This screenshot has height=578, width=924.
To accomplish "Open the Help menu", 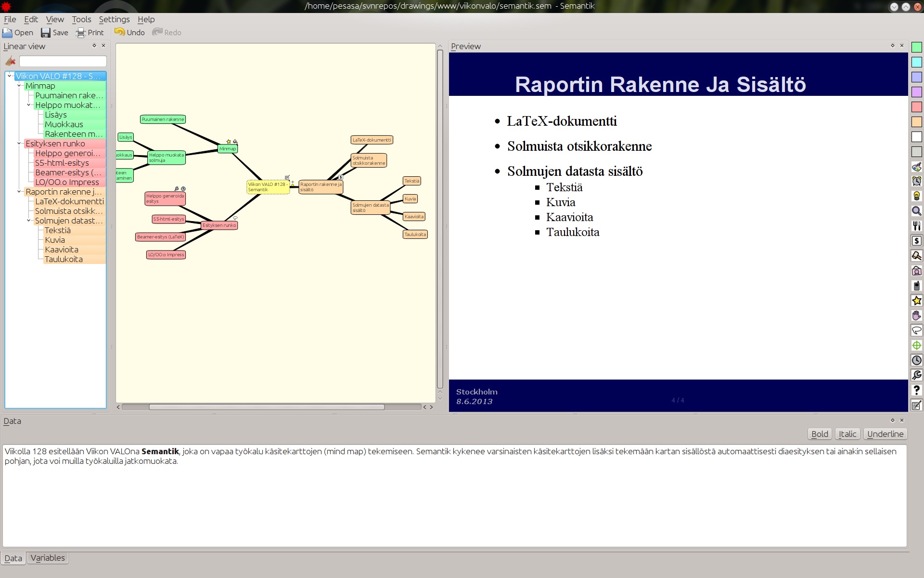I will (x=146, y=19).
